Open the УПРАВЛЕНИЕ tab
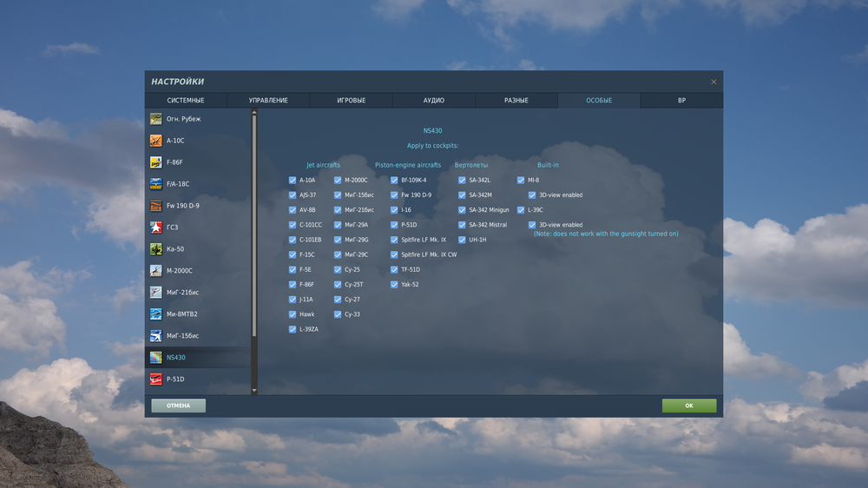The image size is (868, 488). coord(268,100)
